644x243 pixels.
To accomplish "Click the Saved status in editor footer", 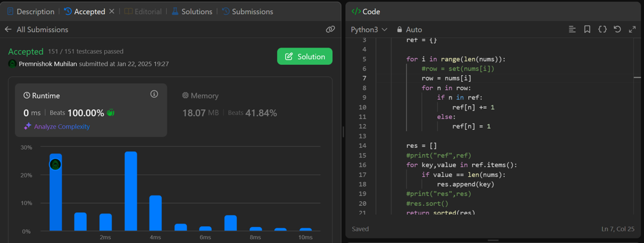I will [x=360, y=229].
